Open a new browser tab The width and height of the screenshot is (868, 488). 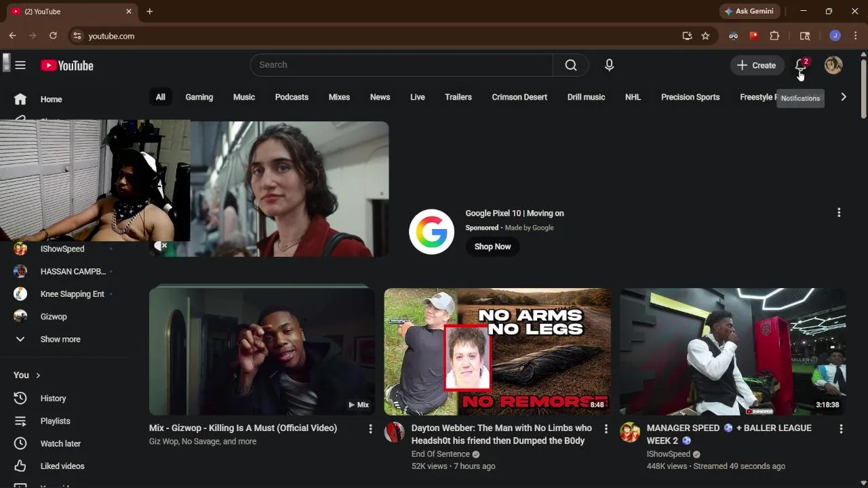click(x=149, y=12)
